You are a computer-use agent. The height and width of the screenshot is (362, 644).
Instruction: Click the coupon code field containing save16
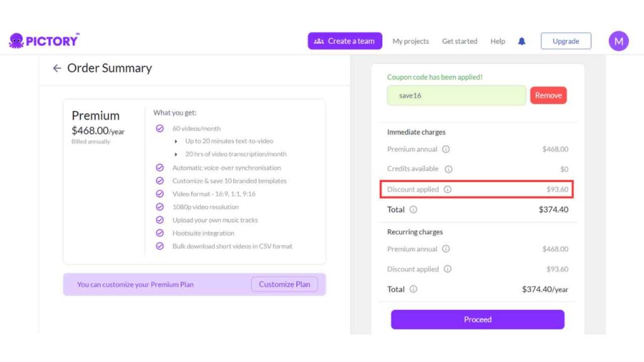coord(457,96)
